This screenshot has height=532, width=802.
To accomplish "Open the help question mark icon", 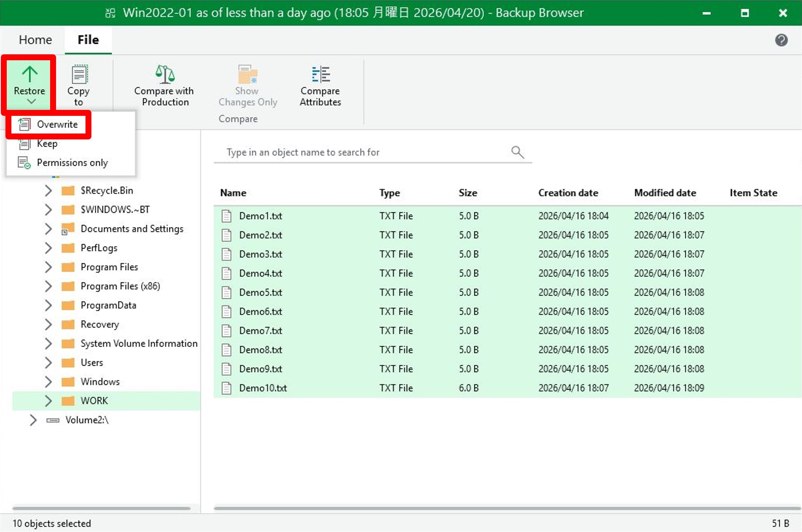I will (781, 40).
